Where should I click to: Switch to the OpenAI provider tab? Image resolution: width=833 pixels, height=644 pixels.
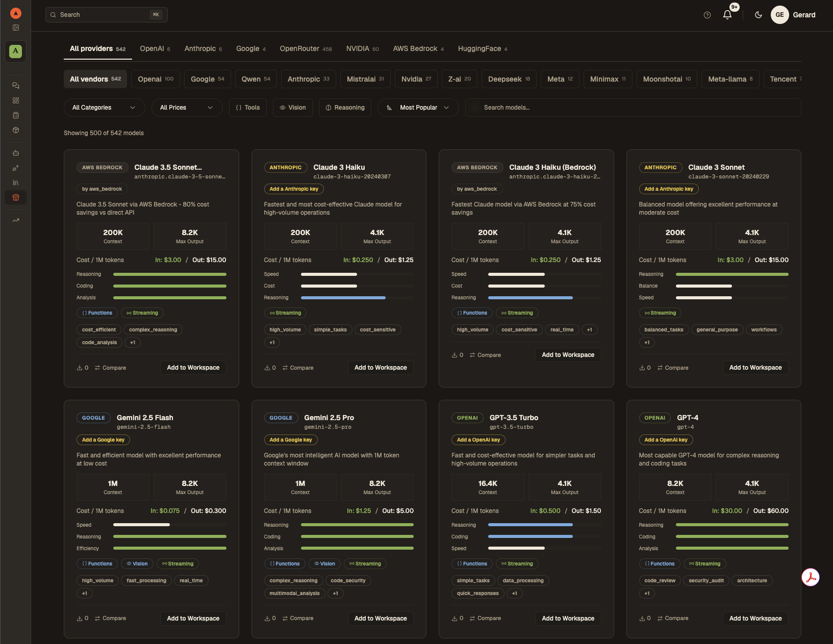pos(155,49)
